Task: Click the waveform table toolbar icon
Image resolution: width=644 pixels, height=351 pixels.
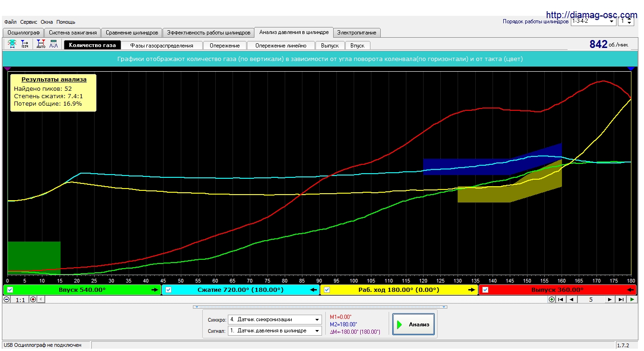Action: [54, 45]
